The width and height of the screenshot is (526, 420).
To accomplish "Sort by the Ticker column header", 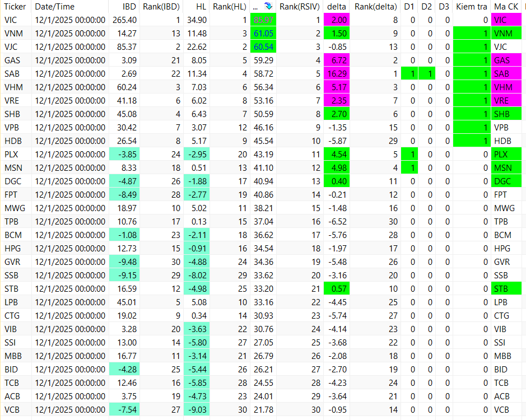I will (x=15, y=6).
